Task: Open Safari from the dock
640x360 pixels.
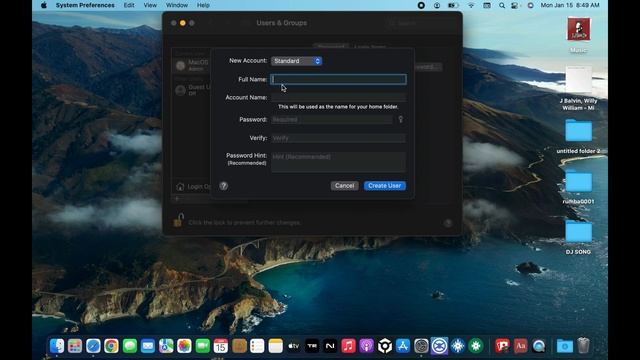Action: [93, 346]
